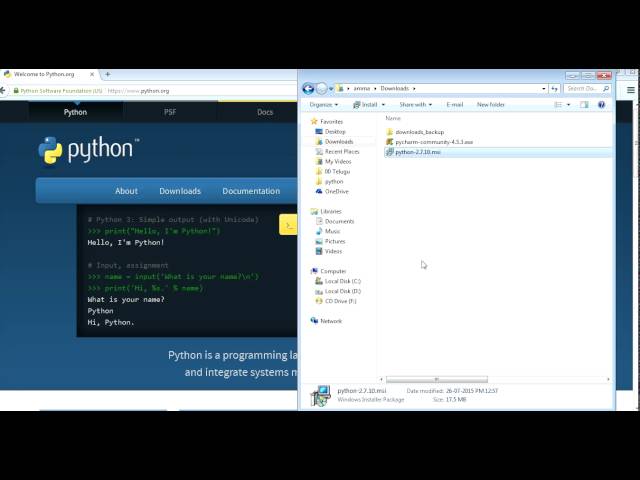Select Computer in navigation pane
The width and height of the screenshot is (640, 480).
click(x=329, y=271)
